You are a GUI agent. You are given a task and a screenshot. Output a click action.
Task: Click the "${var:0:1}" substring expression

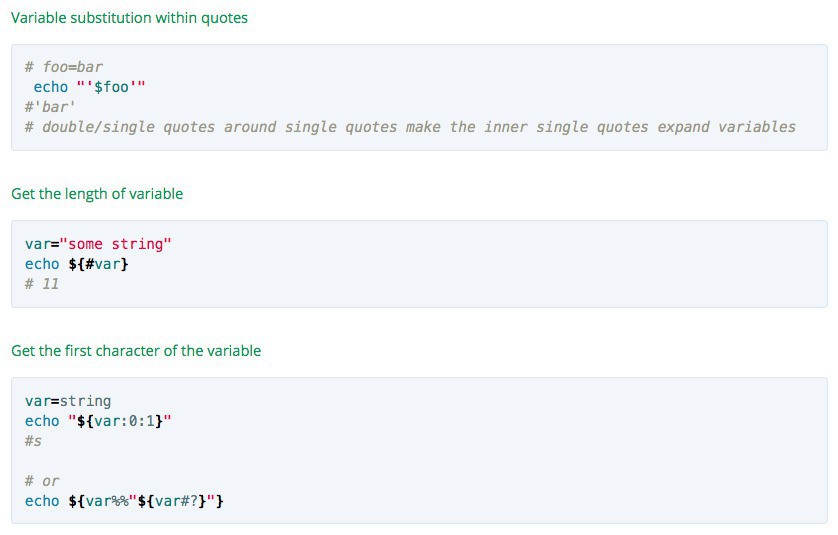point(120,421)
